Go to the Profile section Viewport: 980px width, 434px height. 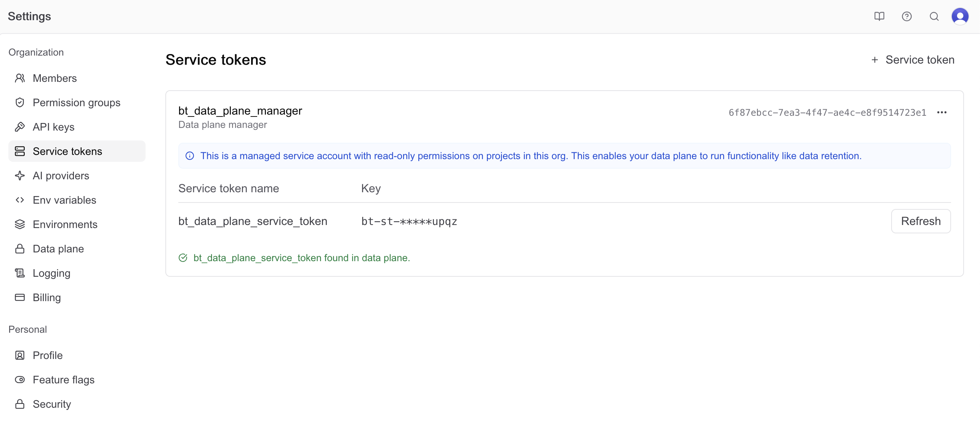48,355
